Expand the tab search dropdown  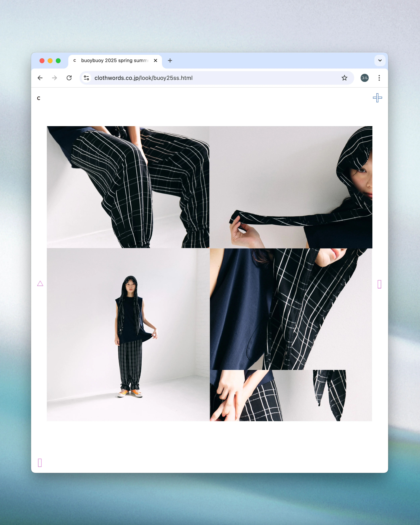[x=380, y=60]
